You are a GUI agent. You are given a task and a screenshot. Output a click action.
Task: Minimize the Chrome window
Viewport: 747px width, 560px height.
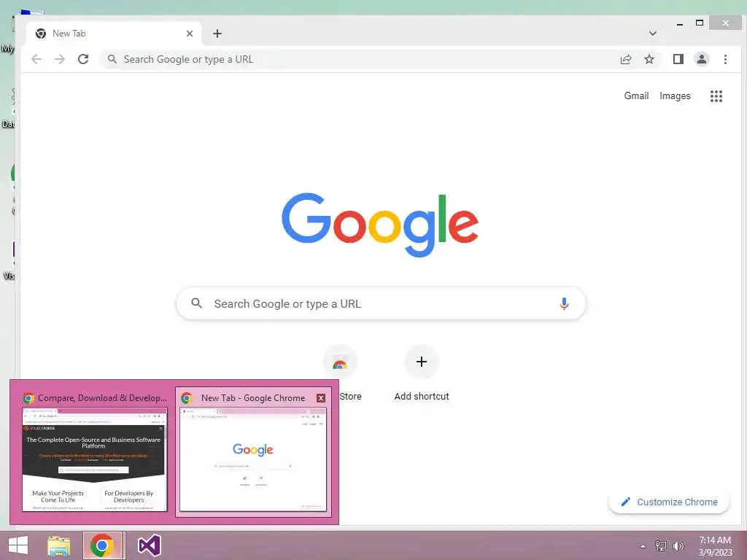click(x=680, y=23)
